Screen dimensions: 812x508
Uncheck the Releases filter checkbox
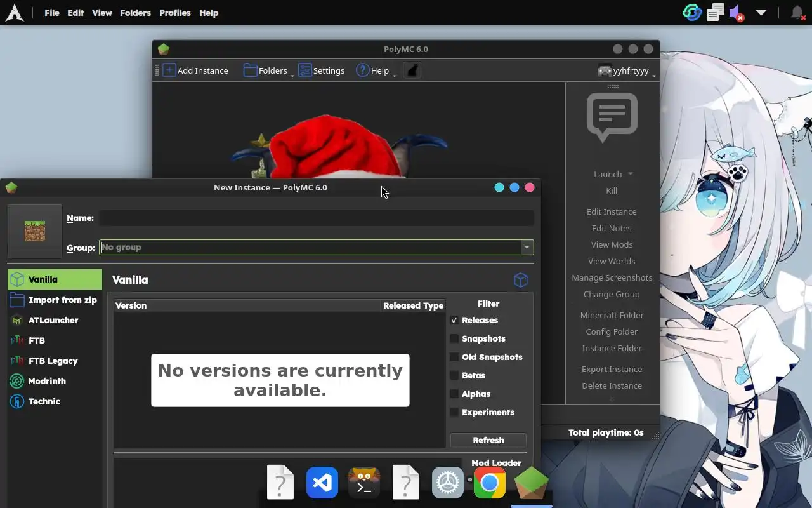[454, 320]
